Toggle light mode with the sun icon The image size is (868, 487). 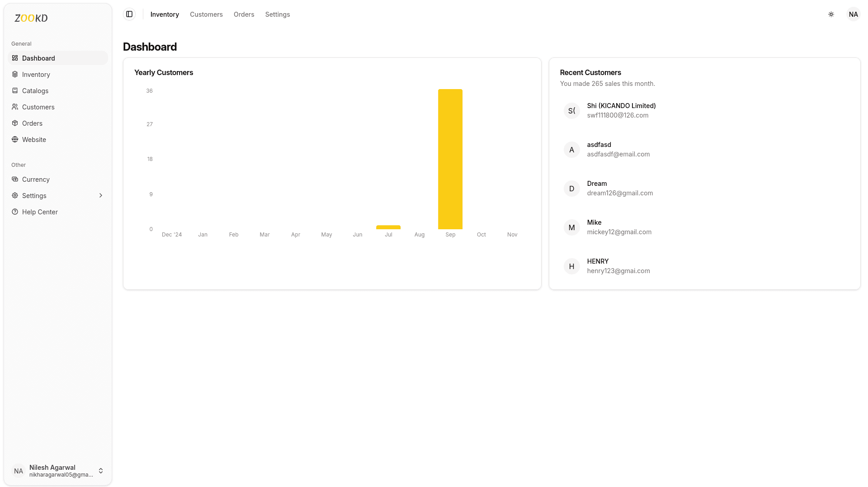click(831, 14)
